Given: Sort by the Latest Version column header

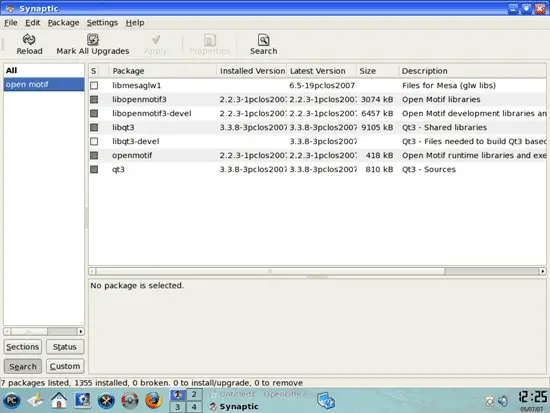Looking at the screenshot, I should pos(322,71).
